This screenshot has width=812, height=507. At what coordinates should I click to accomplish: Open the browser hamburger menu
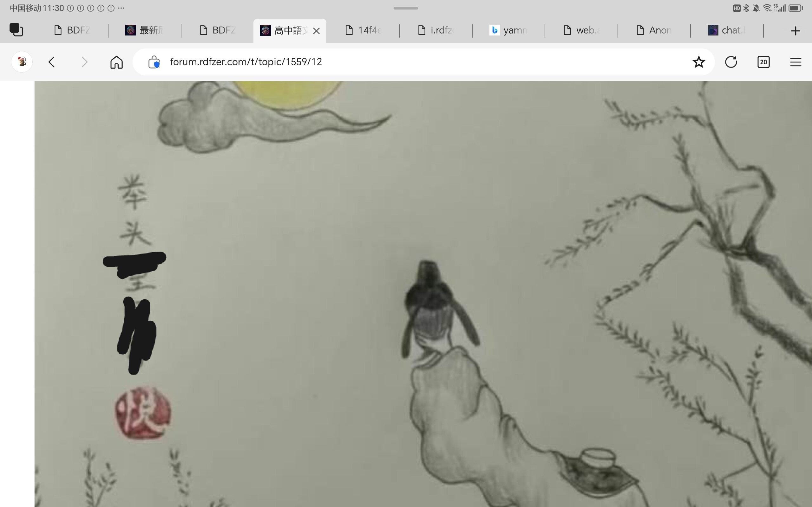point(796,62)
